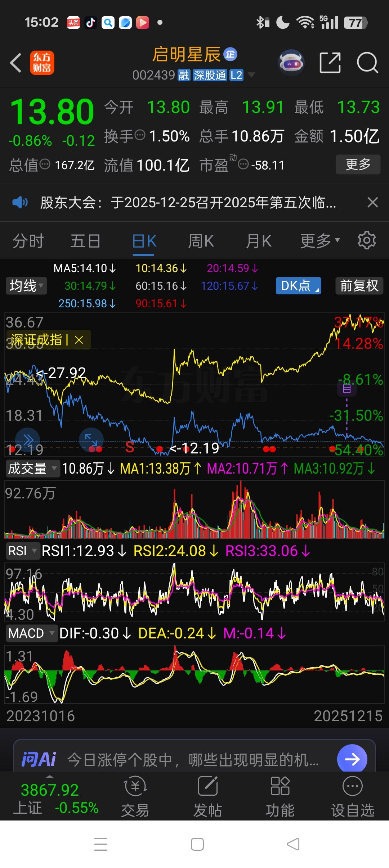This screenshot has width=389, height=868.
Task: Dismiss the 股东大会 announcement banner
Action: click(x=373, y=202)
